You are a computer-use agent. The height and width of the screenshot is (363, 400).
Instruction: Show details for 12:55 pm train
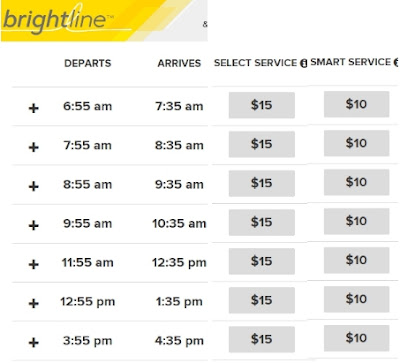tap(34, 303)
